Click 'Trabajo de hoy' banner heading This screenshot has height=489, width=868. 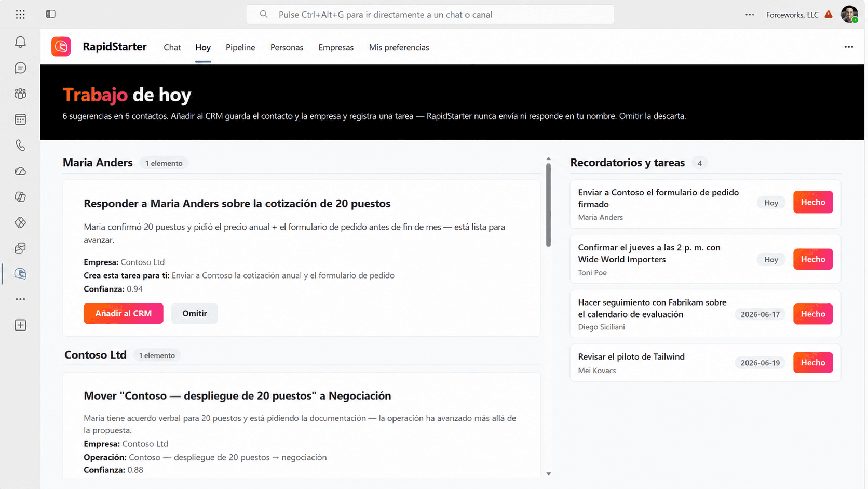pyautogui.click(x=127, y=95)
